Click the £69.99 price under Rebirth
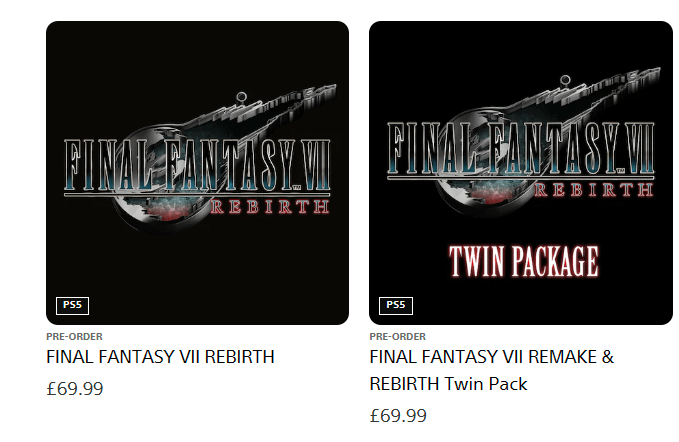 (x=75, y=389)
